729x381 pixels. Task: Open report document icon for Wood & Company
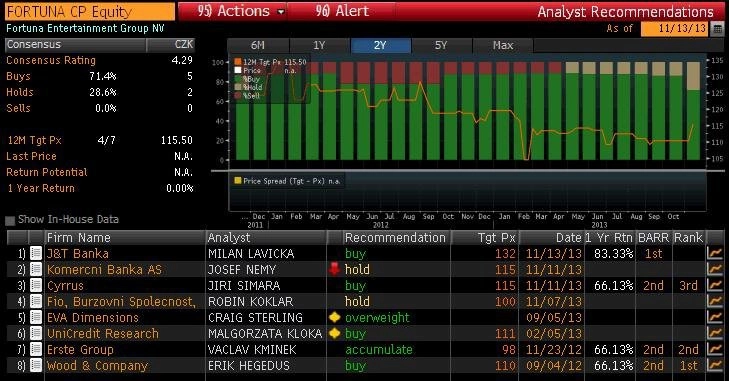click(x=36, y=366)
